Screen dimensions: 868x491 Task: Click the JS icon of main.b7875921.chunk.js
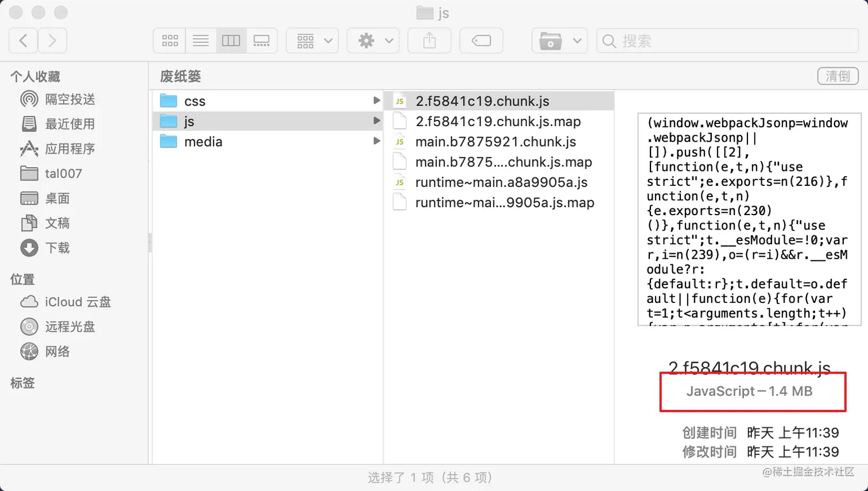pos(400,142)
